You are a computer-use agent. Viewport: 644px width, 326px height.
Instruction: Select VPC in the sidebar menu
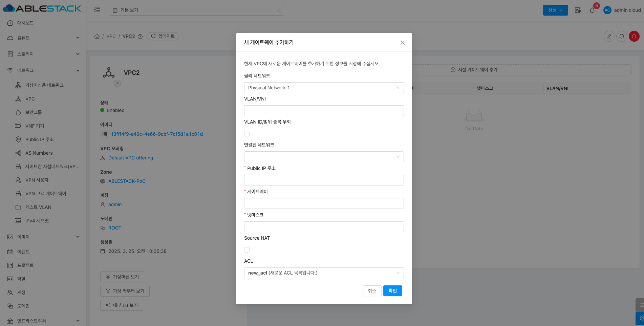pyautogui.click(x=43, y=99)
